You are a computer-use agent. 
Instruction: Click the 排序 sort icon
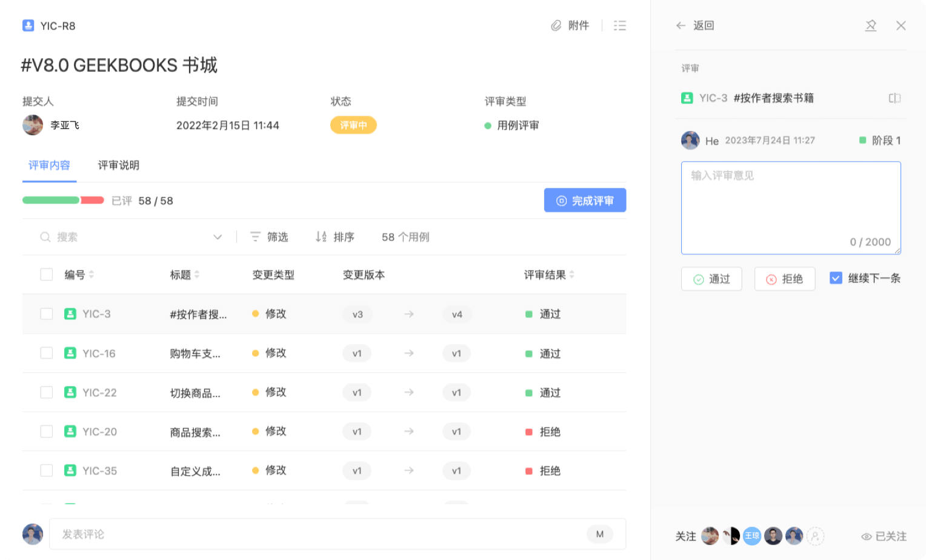pos(321,237)
